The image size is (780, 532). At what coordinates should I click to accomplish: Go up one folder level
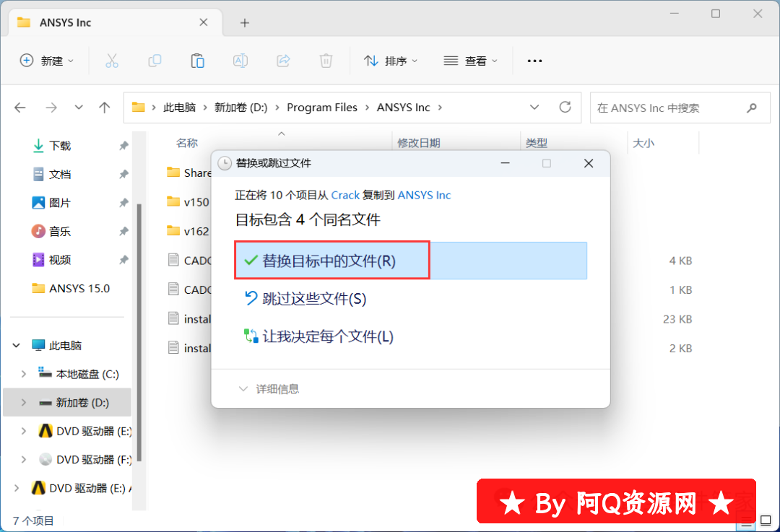(105, 108)
